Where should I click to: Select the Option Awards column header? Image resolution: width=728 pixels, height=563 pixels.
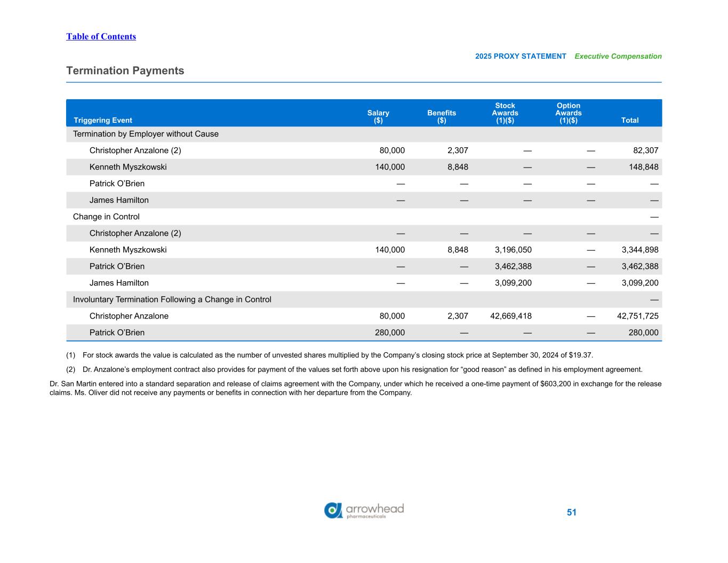click(568, 113)
